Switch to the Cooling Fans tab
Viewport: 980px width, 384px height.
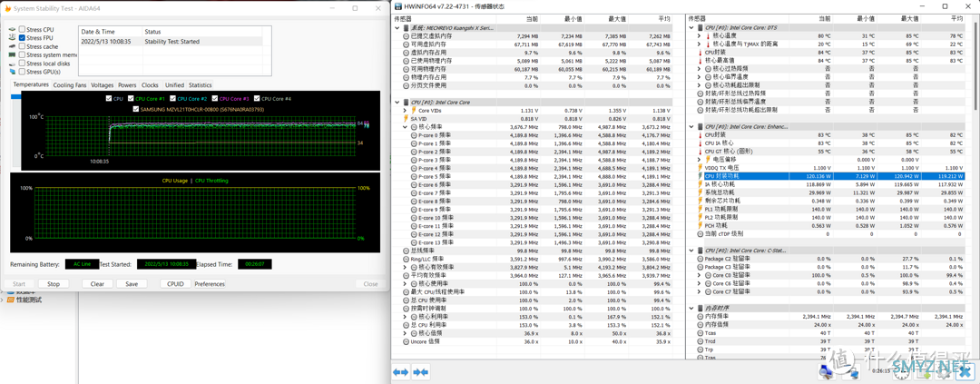coord(69,85)
